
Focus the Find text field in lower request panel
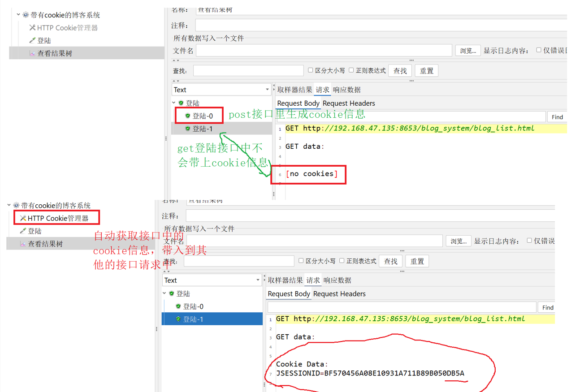[x=402, y=307]
